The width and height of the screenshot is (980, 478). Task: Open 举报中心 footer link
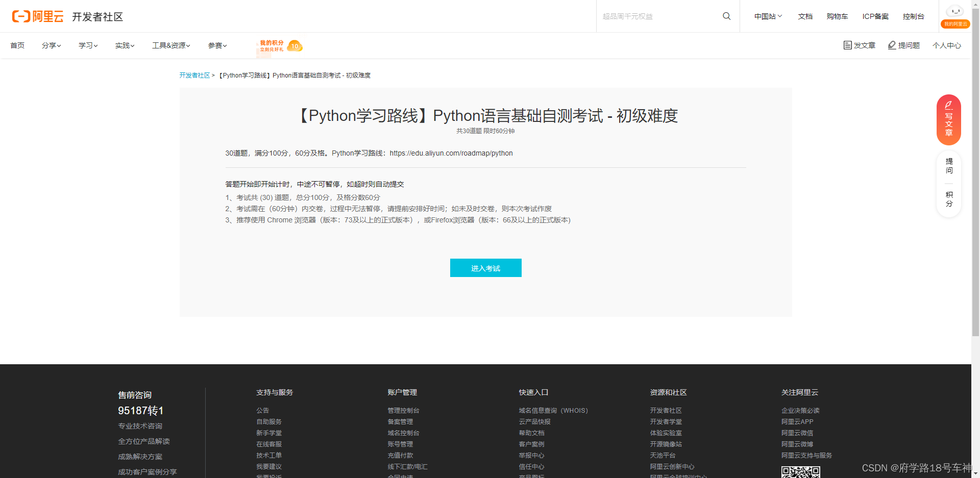tap(531, 455)
